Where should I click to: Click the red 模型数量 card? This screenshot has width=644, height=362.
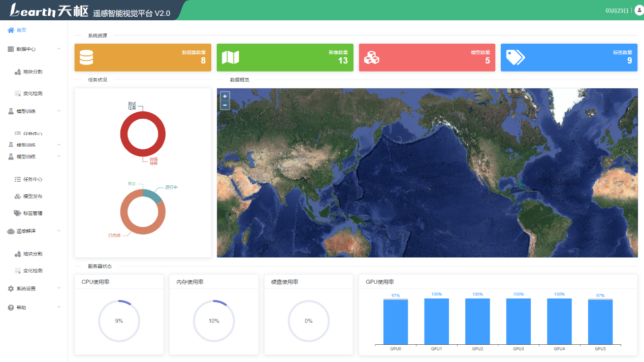(x=427, y=57)
